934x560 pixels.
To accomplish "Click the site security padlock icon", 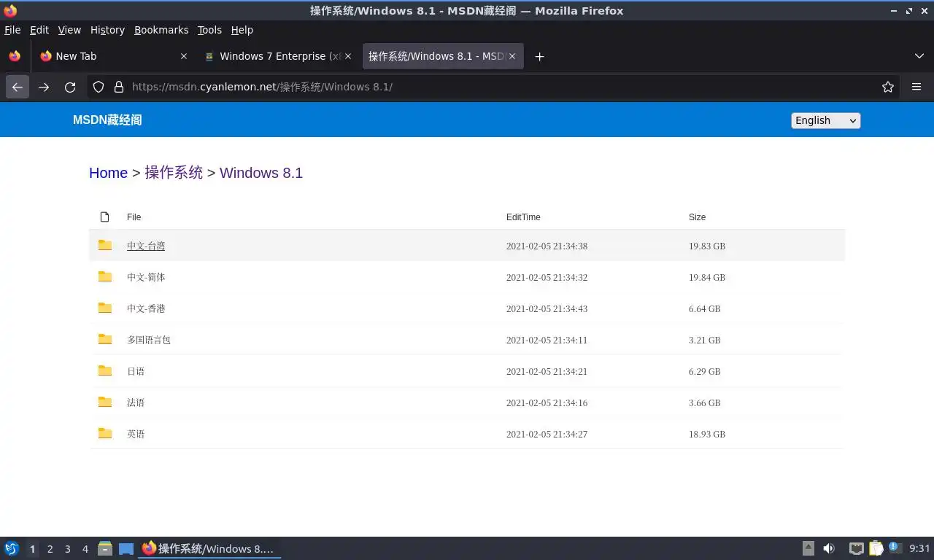I will pos(119,87).
